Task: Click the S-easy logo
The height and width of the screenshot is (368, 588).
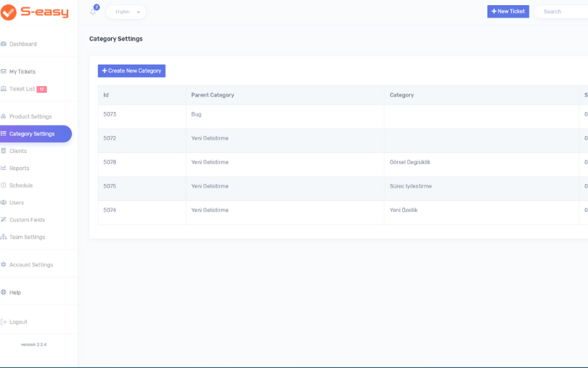Action: tap(35, 12)
